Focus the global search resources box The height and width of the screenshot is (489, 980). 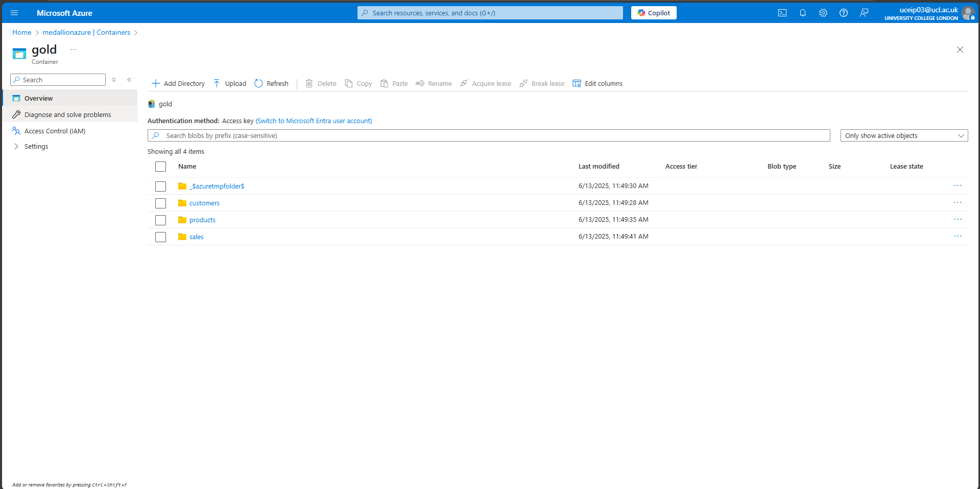click(x=490, y=13)
